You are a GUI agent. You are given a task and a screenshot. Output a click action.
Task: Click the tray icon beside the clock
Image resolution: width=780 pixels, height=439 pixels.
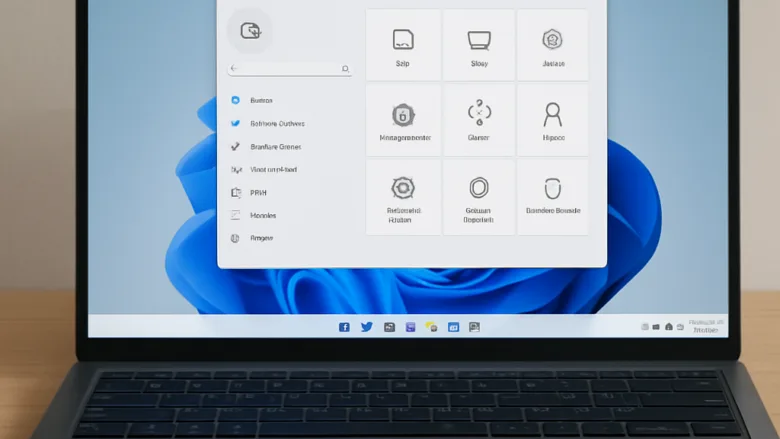point(680,327)
